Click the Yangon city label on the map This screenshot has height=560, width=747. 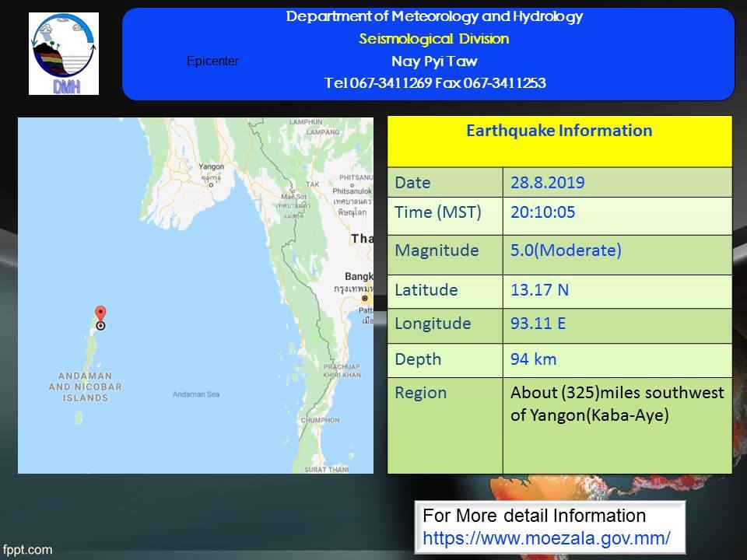(211, 166)
